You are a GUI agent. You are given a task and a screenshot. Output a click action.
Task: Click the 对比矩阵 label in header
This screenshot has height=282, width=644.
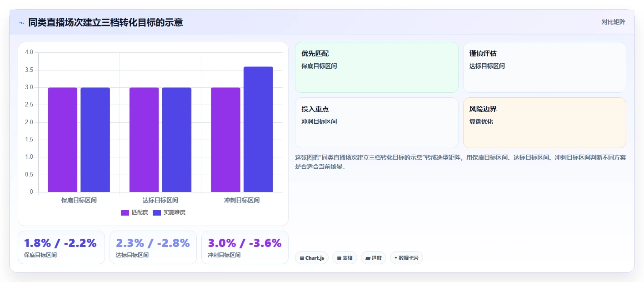[x=613, y=22]
